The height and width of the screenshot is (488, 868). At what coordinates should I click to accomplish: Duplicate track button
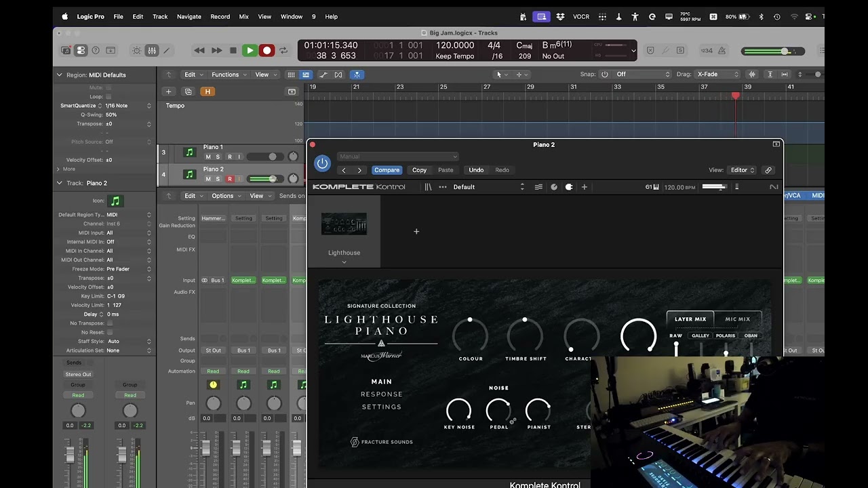coord(188,91)
